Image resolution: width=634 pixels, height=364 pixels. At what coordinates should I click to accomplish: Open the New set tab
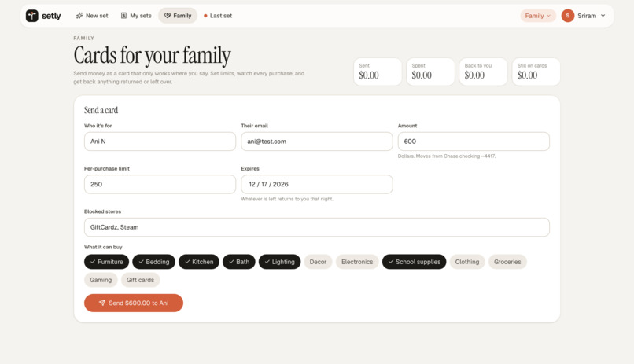click(92, 16)
